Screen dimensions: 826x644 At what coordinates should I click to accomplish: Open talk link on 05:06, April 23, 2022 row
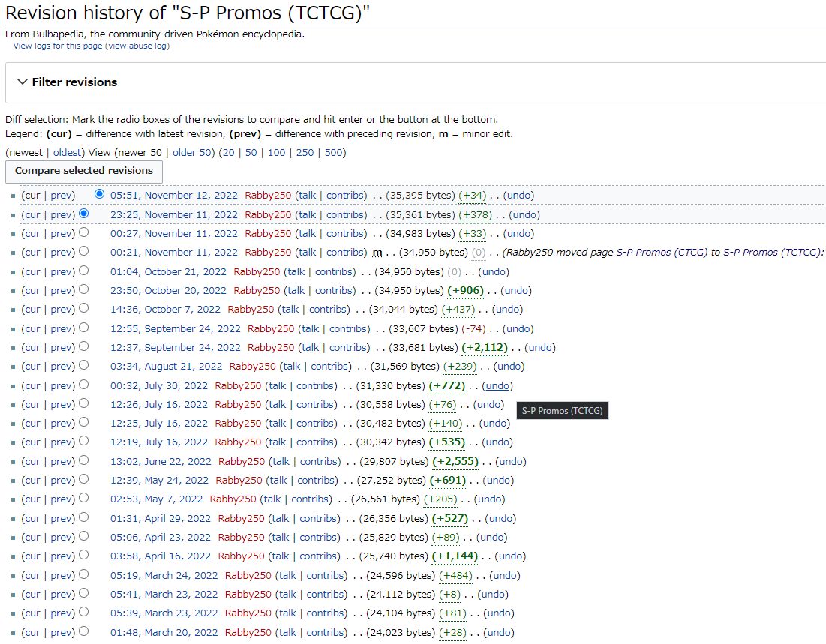(x=281, y=537)
